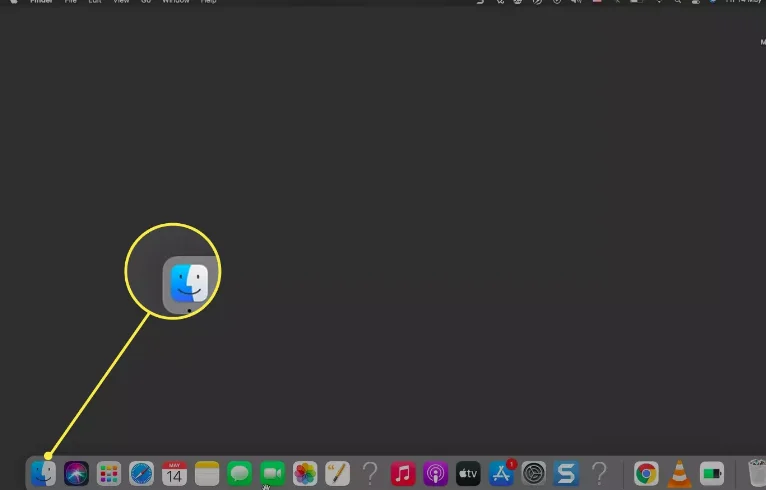The height and width of the screenshot is (490, 766).
Task: Open System Preferences gear icon
Action: 533,473
